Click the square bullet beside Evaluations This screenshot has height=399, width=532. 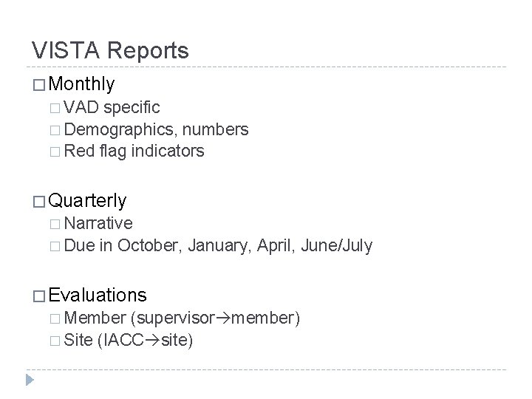(39, 296)
